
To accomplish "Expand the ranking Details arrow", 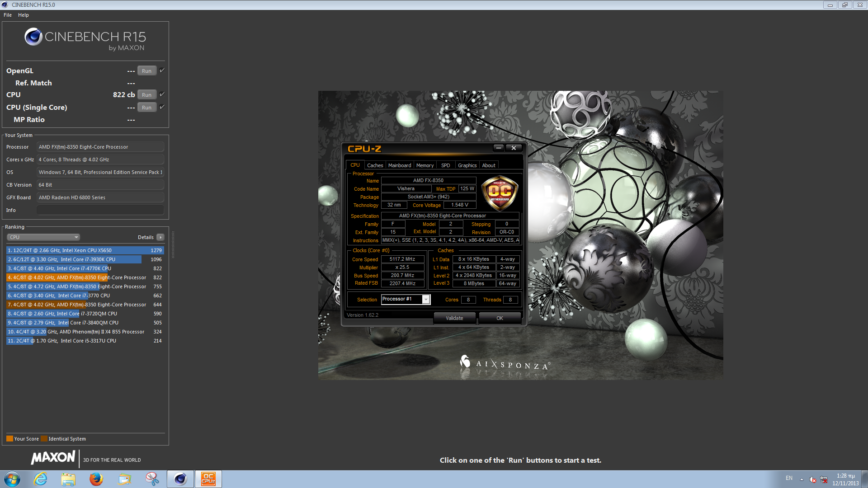I will point(160,237).
